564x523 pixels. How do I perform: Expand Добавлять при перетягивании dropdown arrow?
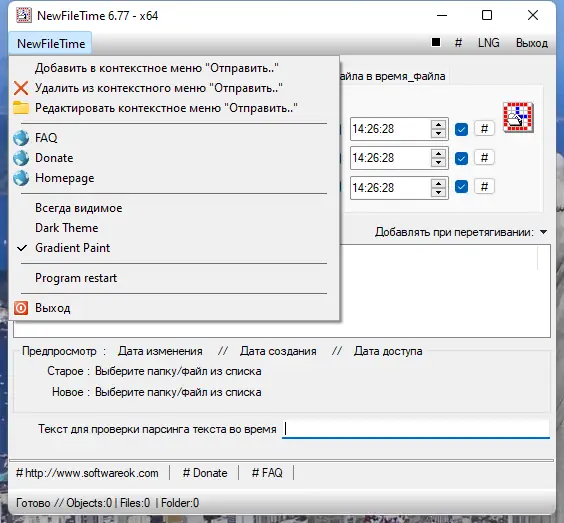click(543, 232)
